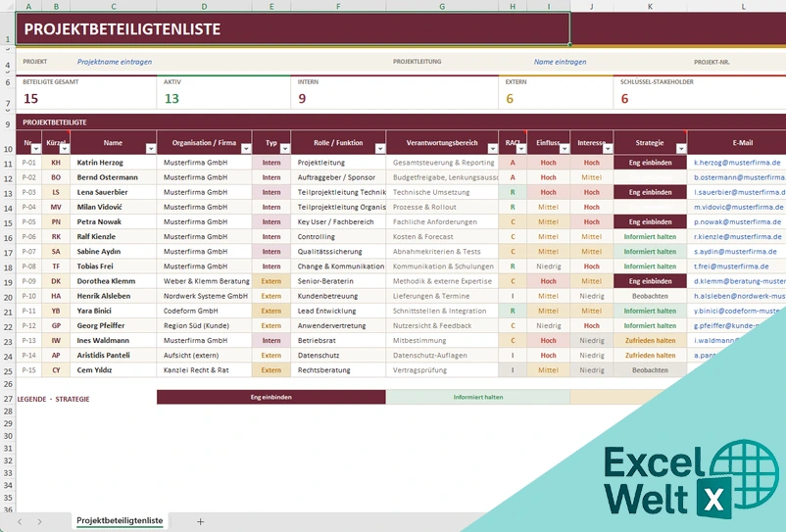
Task: Select the cell 'Kanzlei Recht & Rat'
Action: [x=205, y=370]
